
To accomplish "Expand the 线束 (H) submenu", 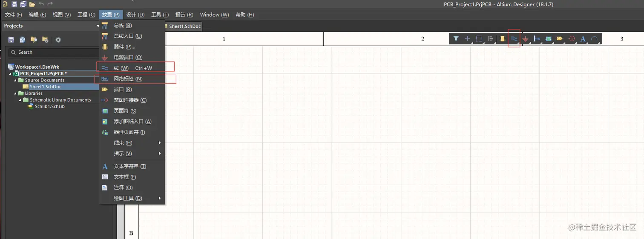I will coord(132,143).
